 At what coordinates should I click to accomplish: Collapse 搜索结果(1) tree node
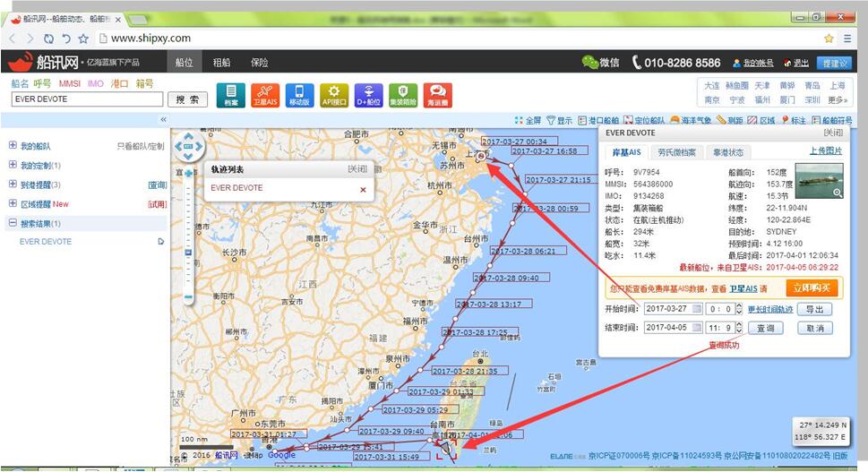click(13, 223)
